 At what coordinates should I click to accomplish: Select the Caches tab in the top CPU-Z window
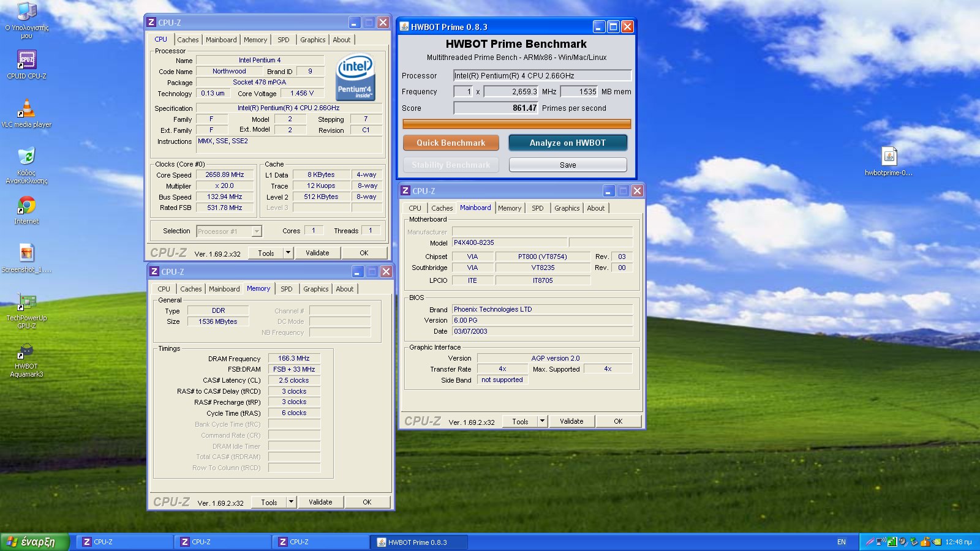pyautogui.click(x=188, y=40)
